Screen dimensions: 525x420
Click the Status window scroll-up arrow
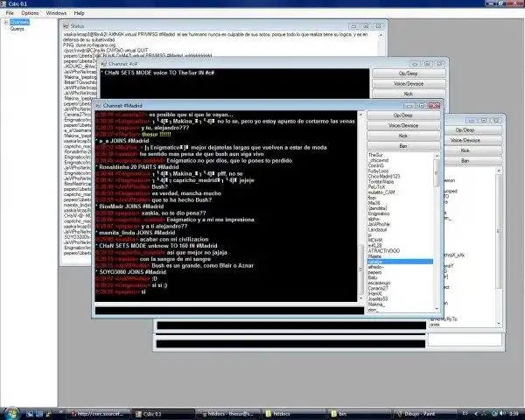[381, 35]
